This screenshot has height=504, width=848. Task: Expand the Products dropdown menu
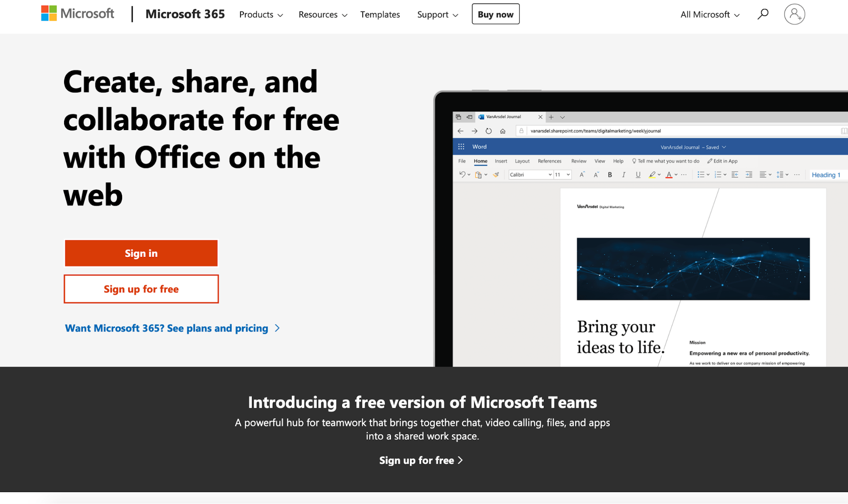[x=260, y=14]
